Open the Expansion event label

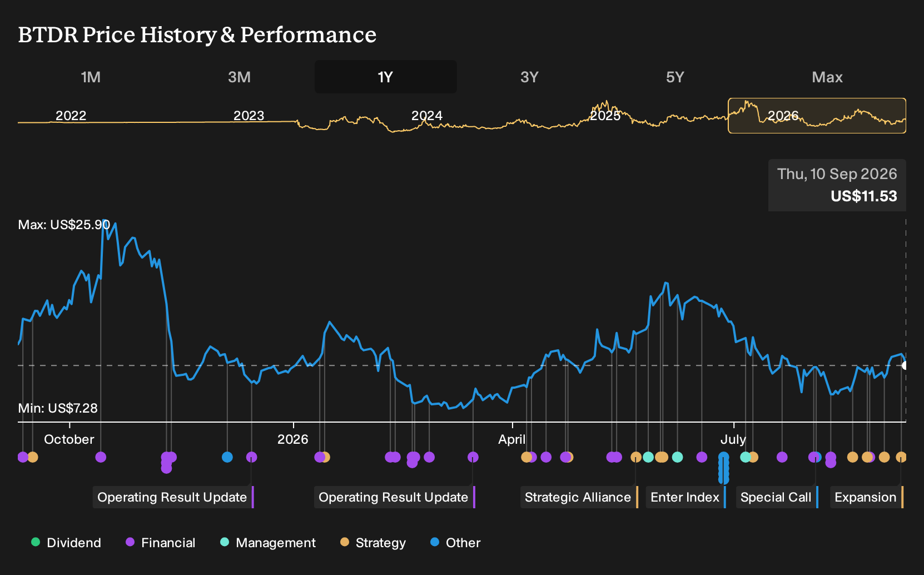867,497
